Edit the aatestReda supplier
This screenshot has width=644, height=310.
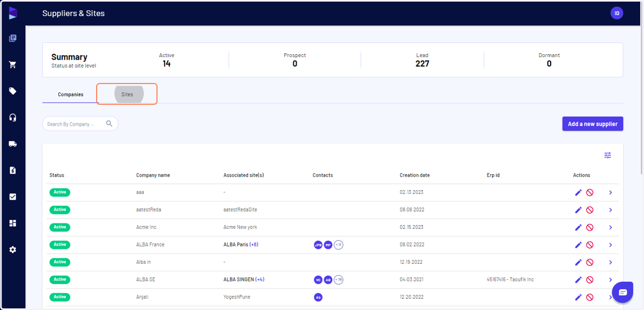click(579, 210)
